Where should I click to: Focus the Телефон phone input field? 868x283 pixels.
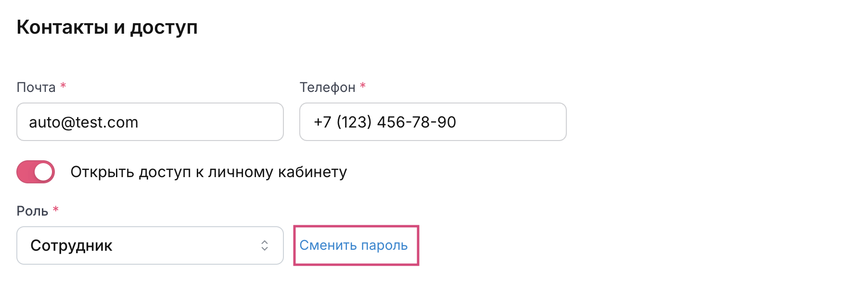click(433, 122)
